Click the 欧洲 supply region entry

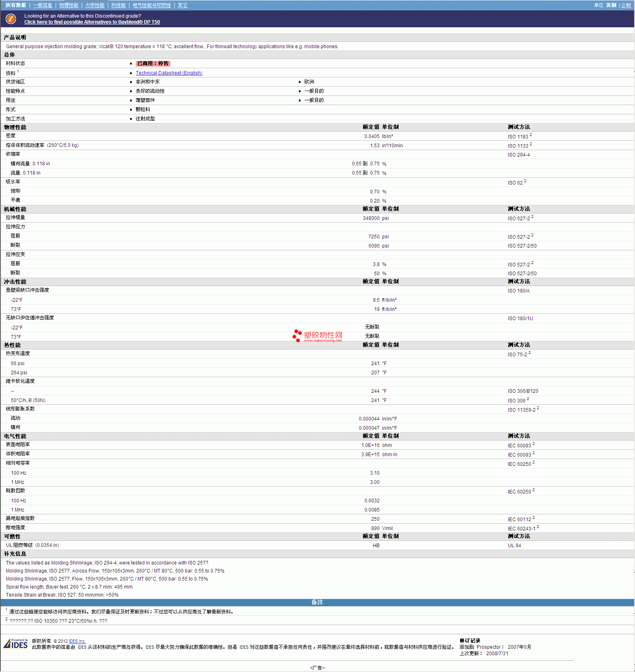pos(309,82)
